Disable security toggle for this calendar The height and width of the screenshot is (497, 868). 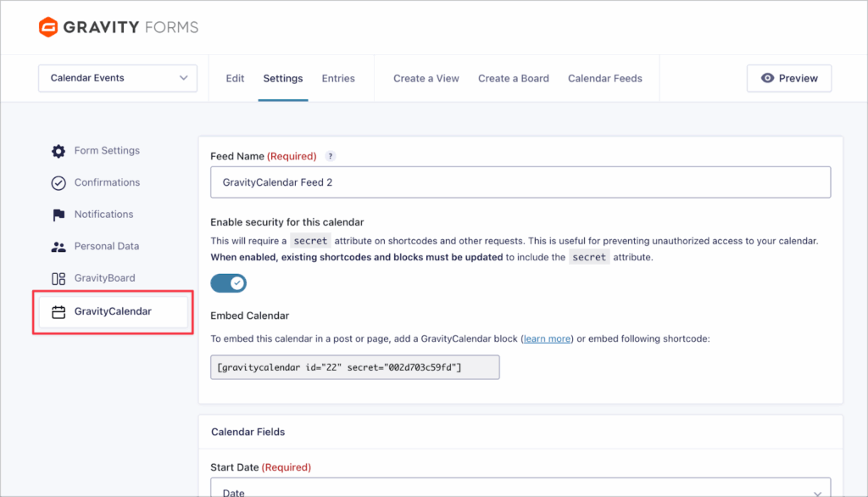228,283
